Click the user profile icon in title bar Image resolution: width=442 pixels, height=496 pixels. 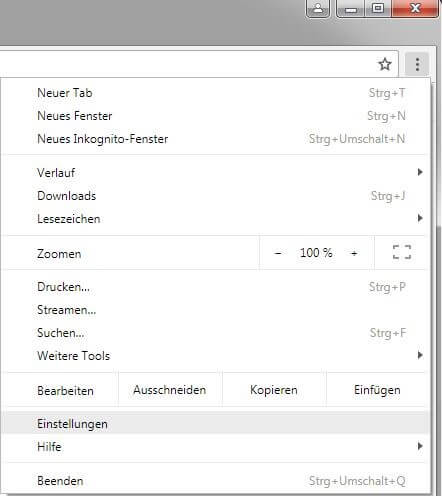[x=318, y=8]
